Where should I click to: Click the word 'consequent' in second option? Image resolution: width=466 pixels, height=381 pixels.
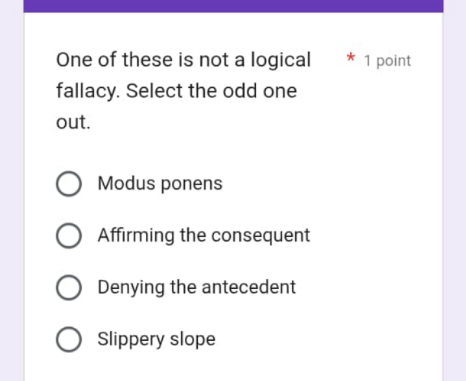tap(261, 236)
